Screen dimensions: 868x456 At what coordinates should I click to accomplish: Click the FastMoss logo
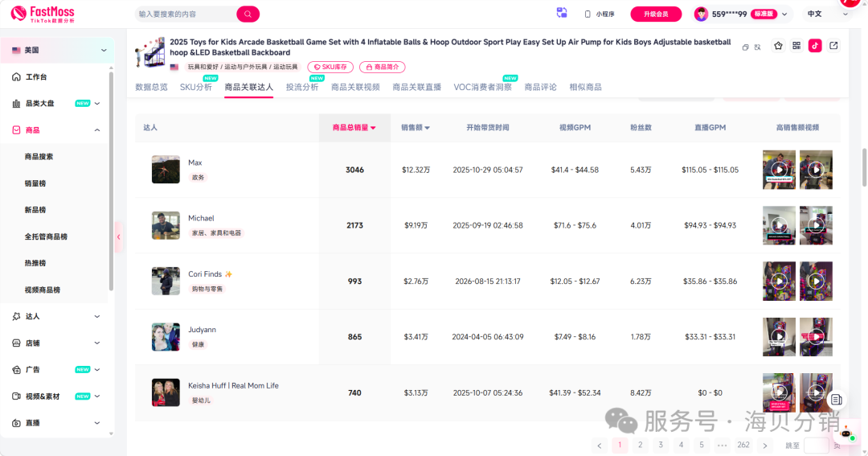point(42,14)
